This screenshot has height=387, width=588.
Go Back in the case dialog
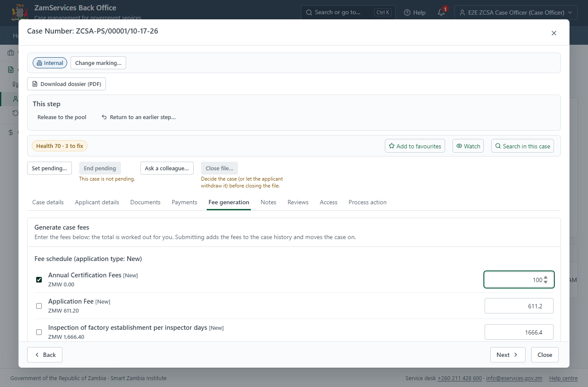[45, 355]
